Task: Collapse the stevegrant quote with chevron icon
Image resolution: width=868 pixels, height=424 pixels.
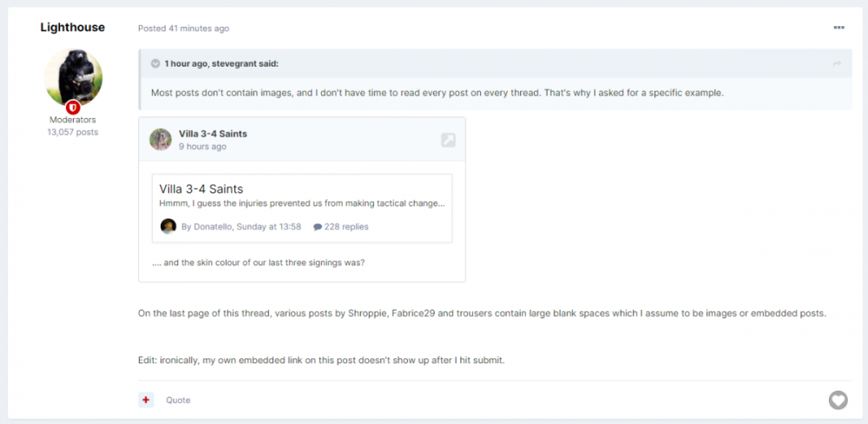Action: [x=155, y=63]
